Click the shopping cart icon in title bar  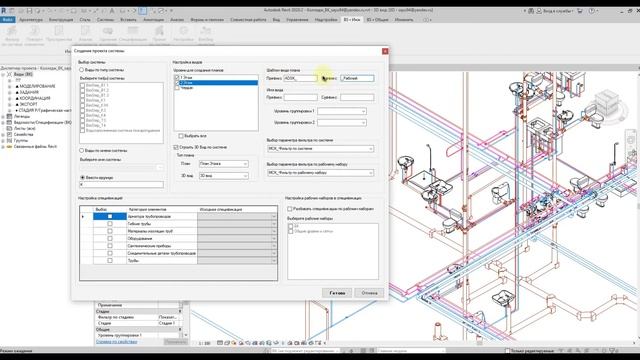point(580,11)
